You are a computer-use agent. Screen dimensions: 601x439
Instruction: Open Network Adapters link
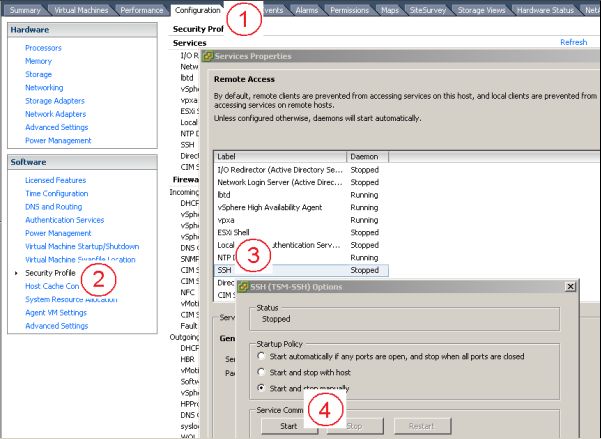click(x=56, y=114)
